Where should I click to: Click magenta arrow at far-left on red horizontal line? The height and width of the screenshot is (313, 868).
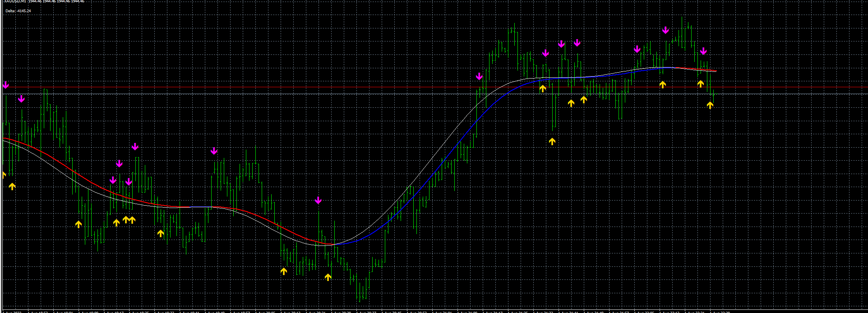[x=6, y=85]
